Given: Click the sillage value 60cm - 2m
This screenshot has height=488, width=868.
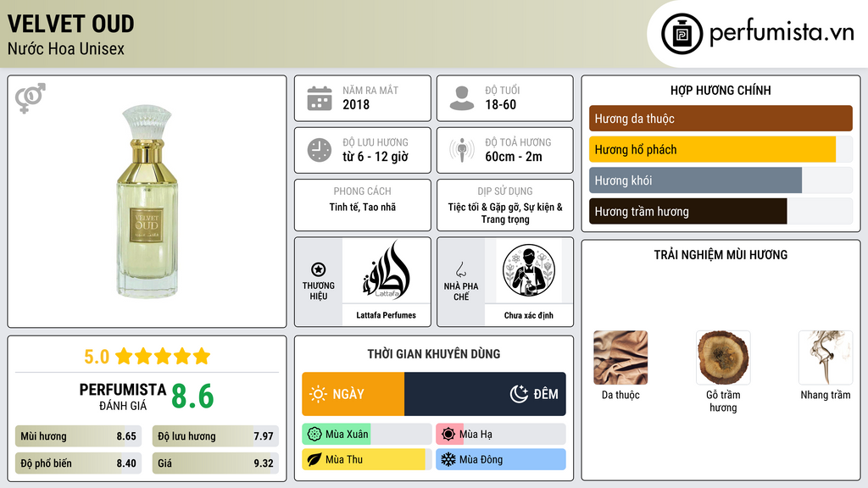Looking at the screenshot, I should click(514, 157).
